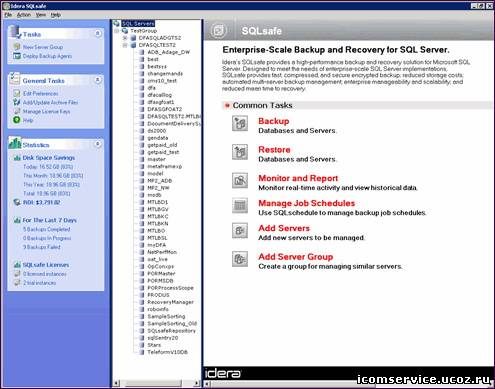Click the ROI icon in Statistics
495x389 pixels.
[x=17, y=202]
